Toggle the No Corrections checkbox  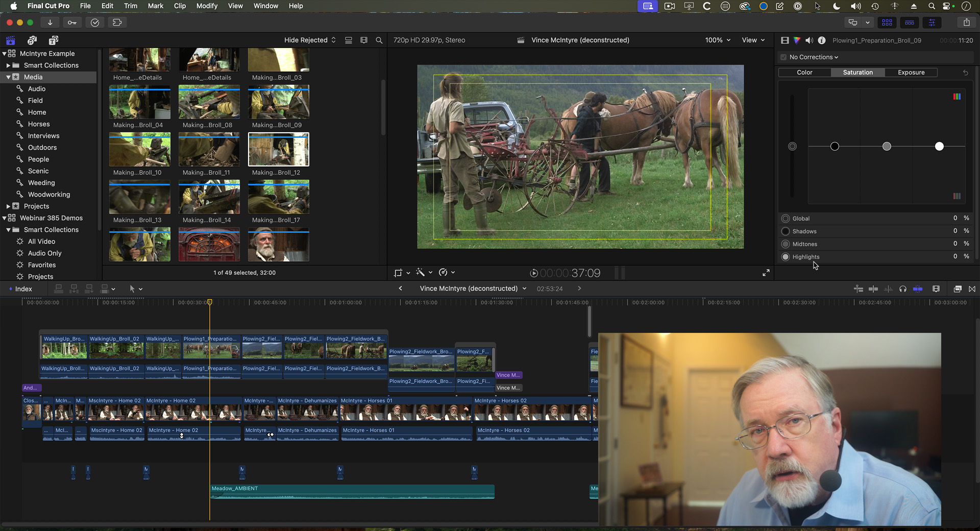[783, 57]
